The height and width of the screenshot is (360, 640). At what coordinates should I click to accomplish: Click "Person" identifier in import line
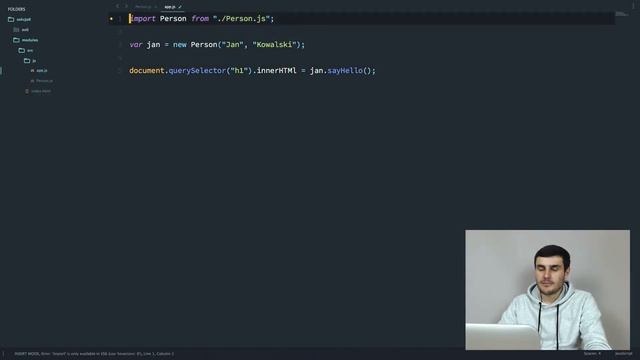pos(173,19)
